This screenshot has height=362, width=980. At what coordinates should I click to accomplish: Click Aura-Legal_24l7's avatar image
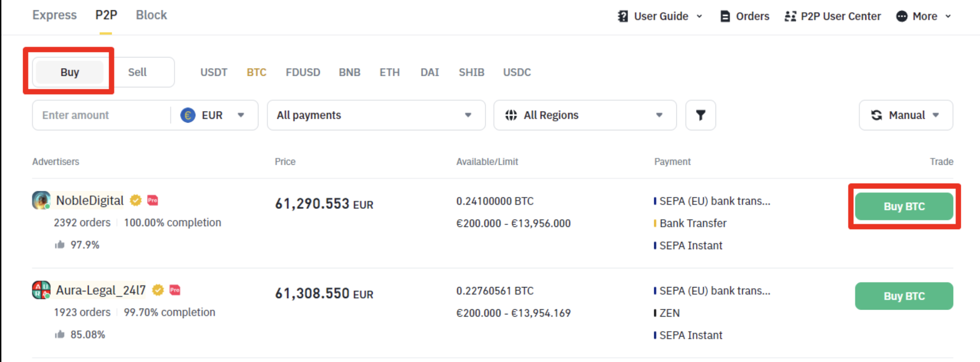[x=41, y=290]
